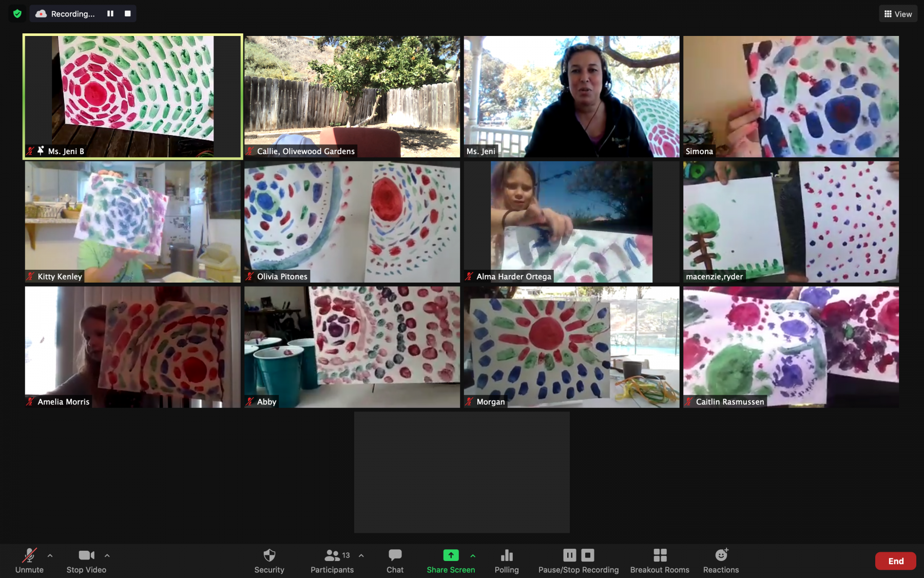Select Alma Harder Ortega's video tile
The image size is (924, 578).
[571, 222]
